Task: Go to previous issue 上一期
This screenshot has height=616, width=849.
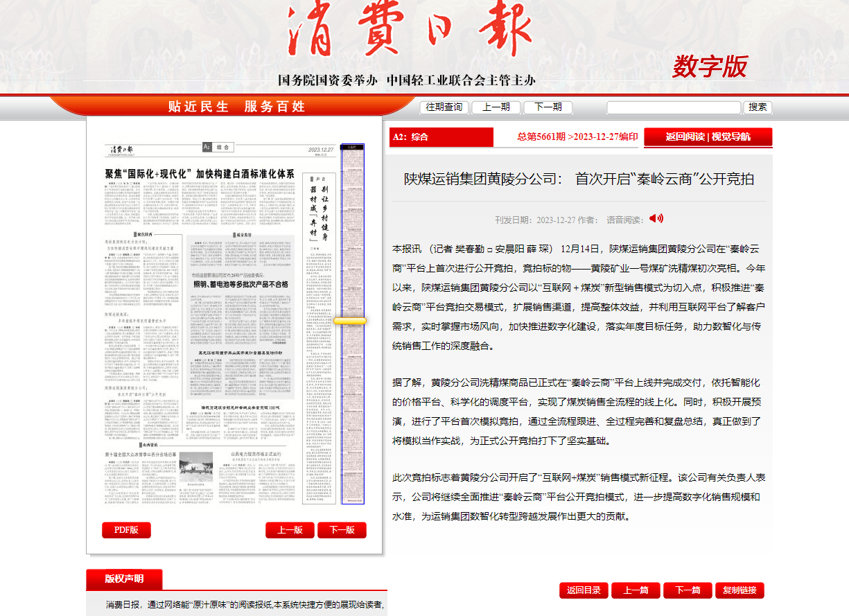Action: (x=496, y=107)
